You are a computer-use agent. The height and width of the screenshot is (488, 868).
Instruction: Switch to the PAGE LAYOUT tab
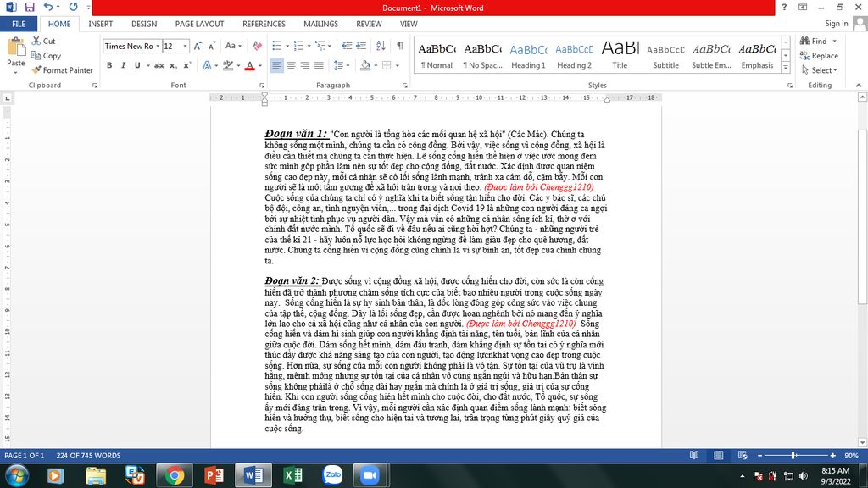click(199, 24)
